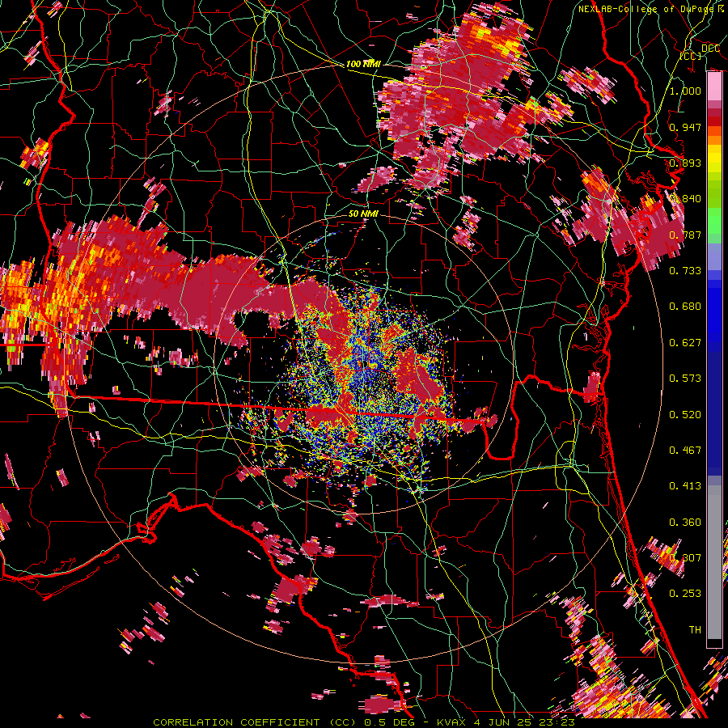Image resolution: width=728 pixels, height=728 pixels.
Task: Click the (CC) unit label above the legend
Action: click(691, 56)
